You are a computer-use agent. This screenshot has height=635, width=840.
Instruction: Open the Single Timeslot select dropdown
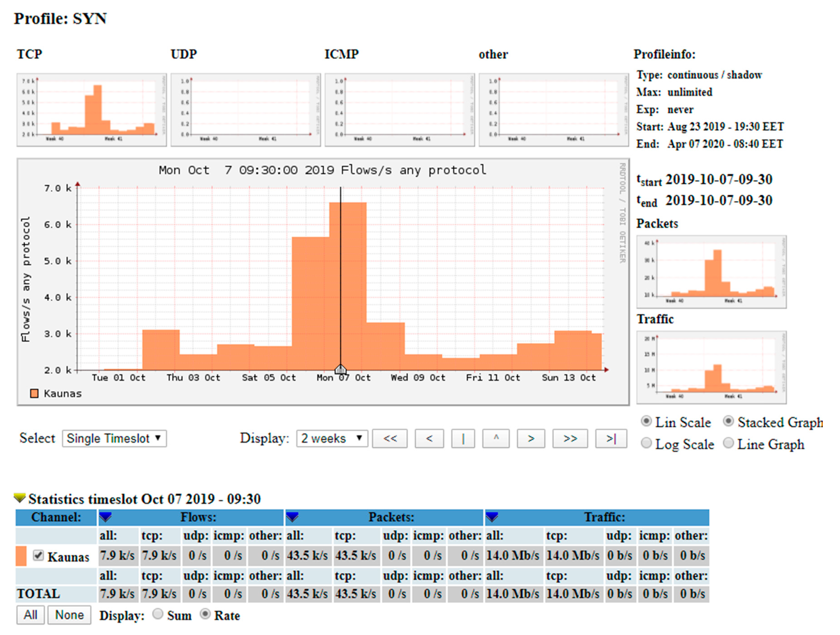114,438
